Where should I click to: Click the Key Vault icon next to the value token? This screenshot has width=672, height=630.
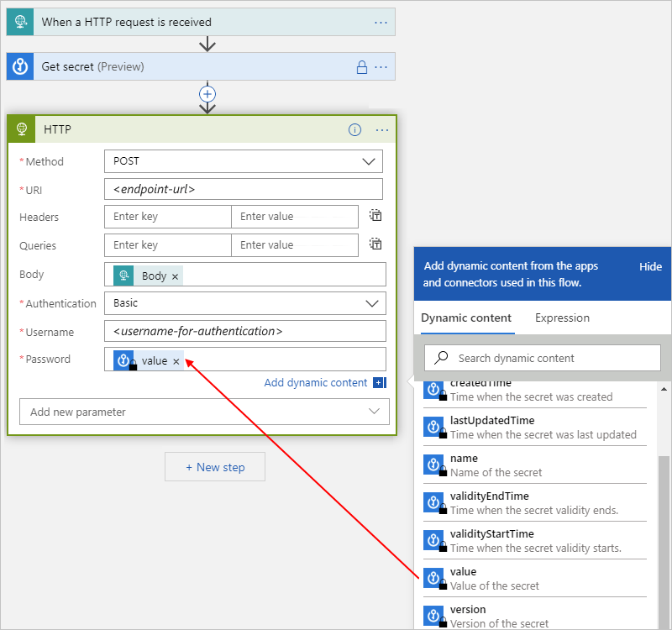[x=123, y=360]
